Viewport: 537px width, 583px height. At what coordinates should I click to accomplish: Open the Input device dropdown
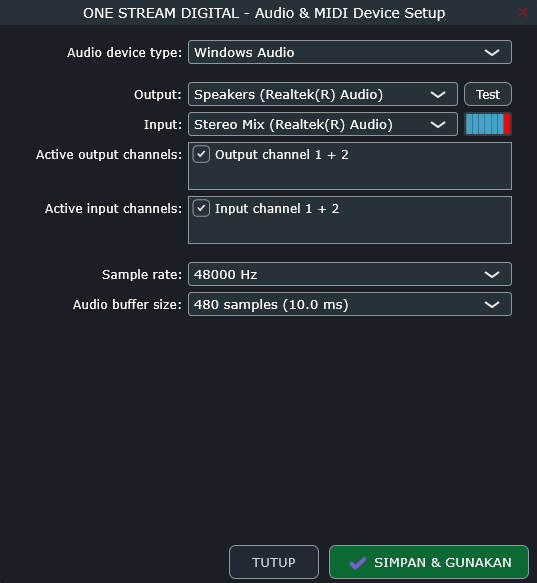coord(323,124)
